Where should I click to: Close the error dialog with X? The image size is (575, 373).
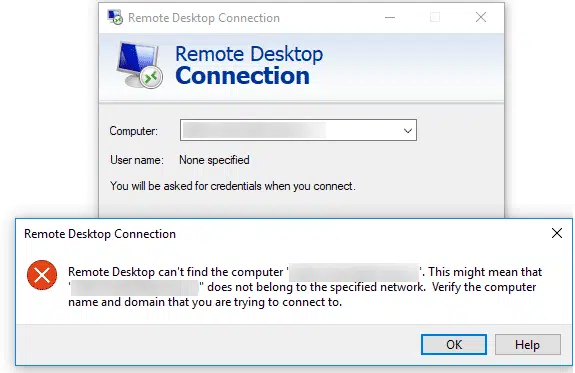[x=557, y=233]
